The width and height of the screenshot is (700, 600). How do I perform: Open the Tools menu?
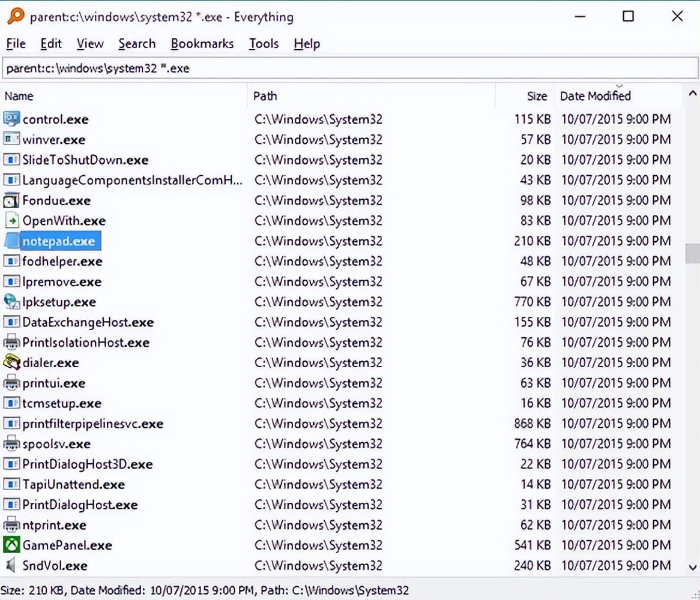263,43
